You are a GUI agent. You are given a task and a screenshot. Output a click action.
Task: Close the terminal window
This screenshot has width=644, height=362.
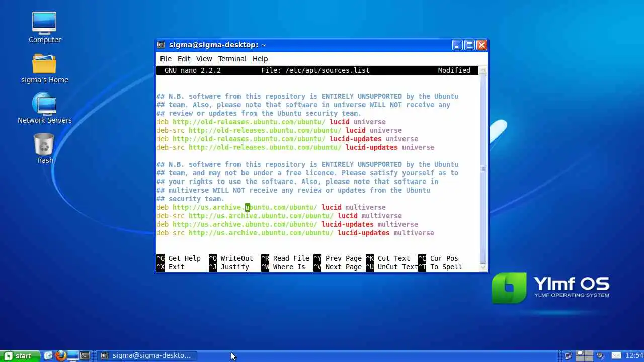pos(481,45)
